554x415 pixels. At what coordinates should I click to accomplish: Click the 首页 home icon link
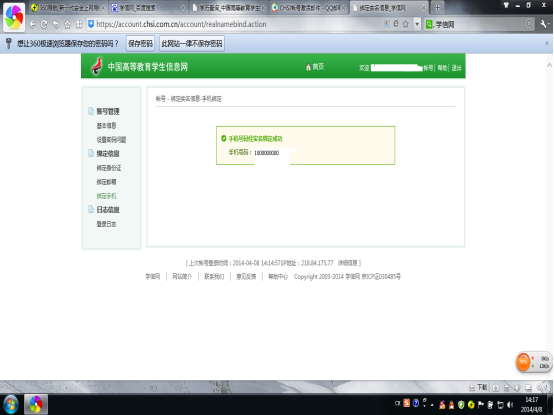click(x=315, y=67)
